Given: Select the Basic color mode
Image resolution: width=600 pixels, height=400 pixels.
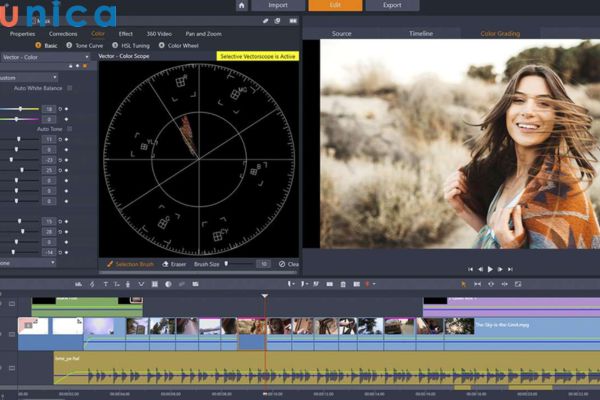Looking at the screenshot, I should pos(46,46).
